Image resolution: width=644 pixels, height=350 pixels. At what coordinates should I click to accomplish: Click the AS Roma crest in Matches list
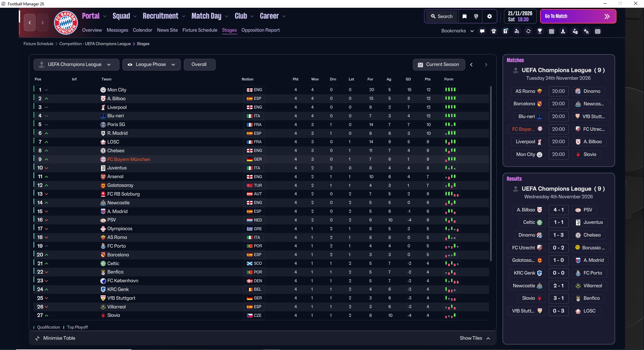pyautogui.click(x=540, y=91)
